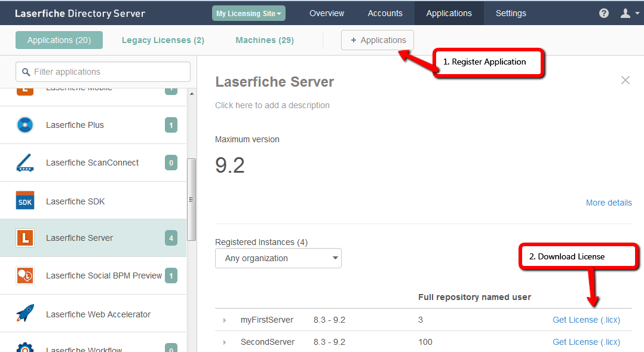Image resolution: width=644 pixels, height=352 pixels.
Task: Select Laserfiche Social BPM Preview row
Action: (93, 276)
